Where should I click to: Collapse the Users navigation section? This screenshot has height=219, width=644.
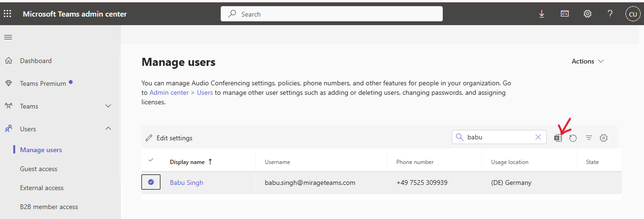pos(108,129)
